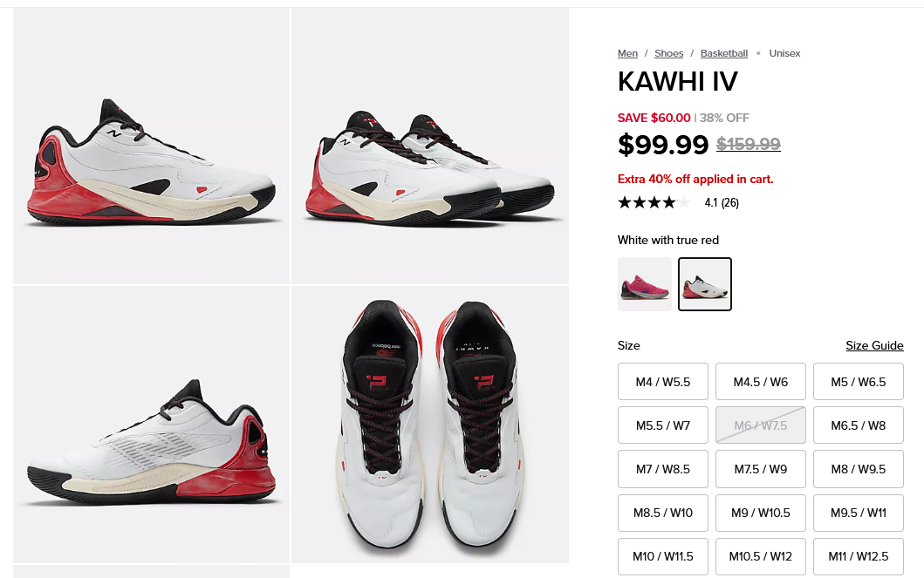This screenshot has width=924, height=578.
Task: Pick size M7 / W8.5
Action: (x=663, y=469)
